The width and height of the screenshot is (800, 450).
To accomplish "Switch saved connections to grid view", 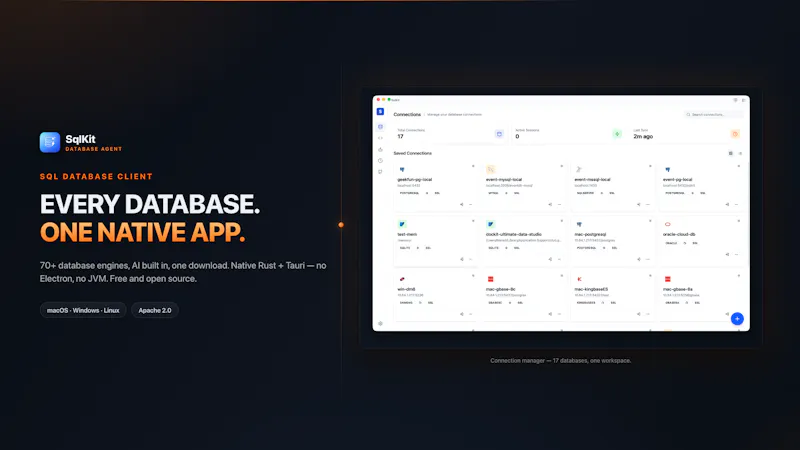I will point(731,153).
